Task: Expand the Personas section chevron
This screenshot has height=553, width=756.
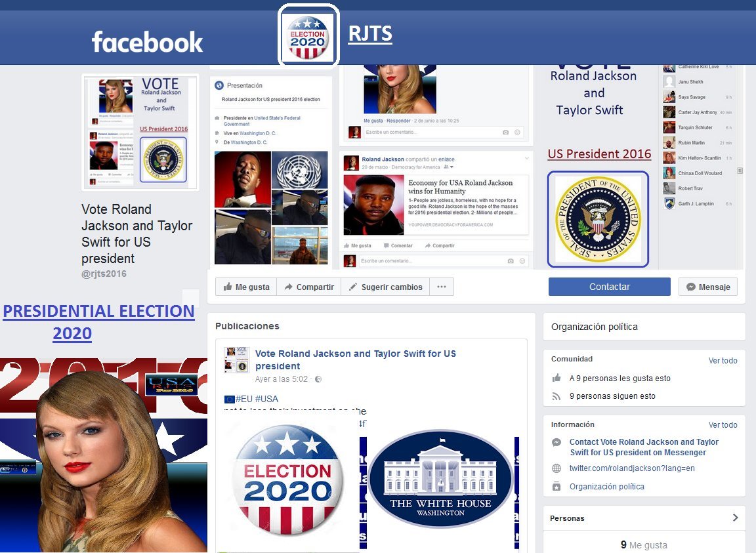Action: (x=735, y=518)
